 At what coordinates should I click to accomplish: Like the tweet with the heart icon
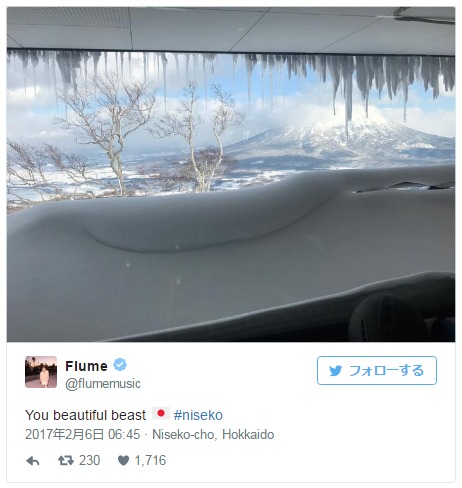point(123,461)
